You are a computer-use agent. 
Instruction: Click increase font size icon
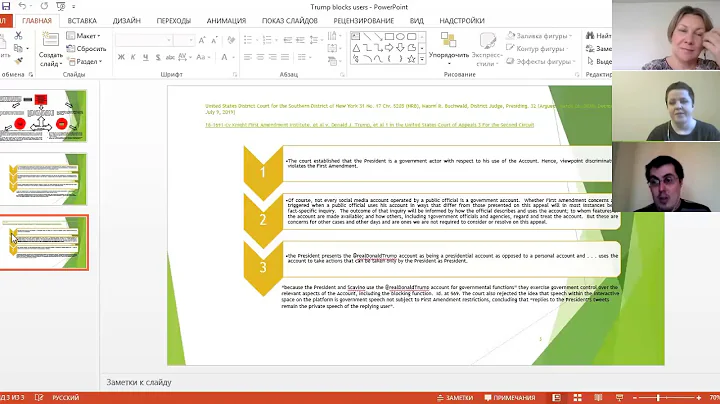202,40
